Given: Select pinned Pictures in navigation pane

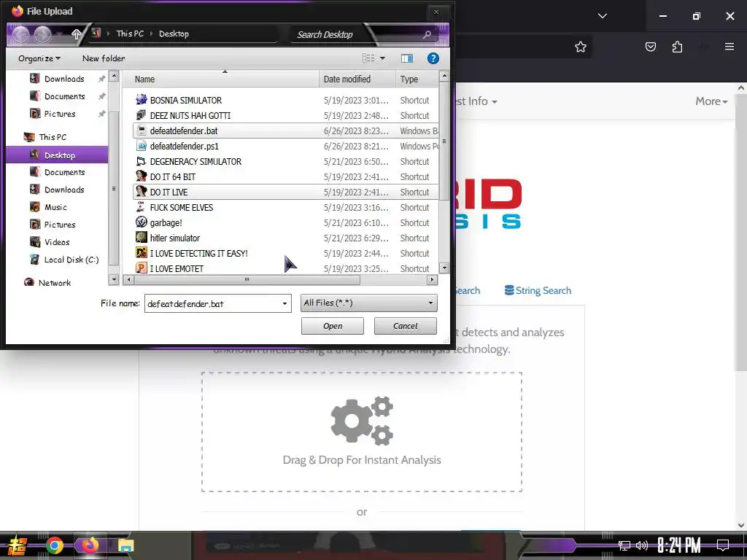Looking at the screenshot, I should click(x=60, y=114).
